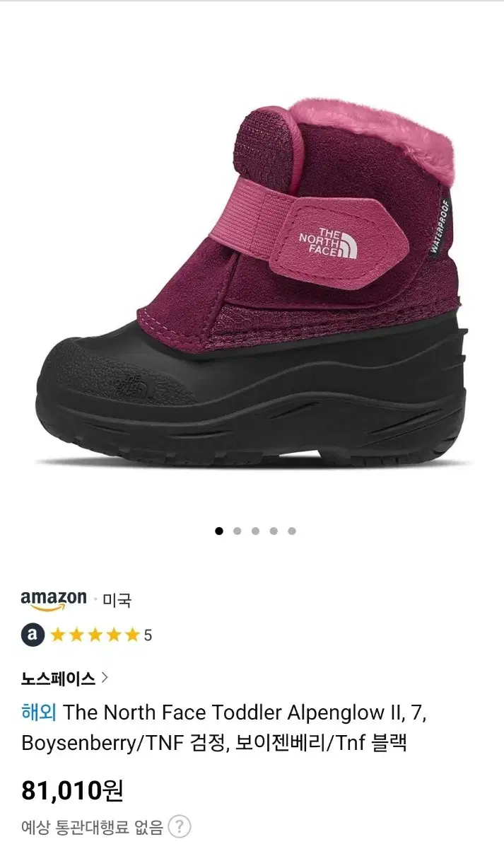Tap the middle yellow rating star

click(95, 635)
